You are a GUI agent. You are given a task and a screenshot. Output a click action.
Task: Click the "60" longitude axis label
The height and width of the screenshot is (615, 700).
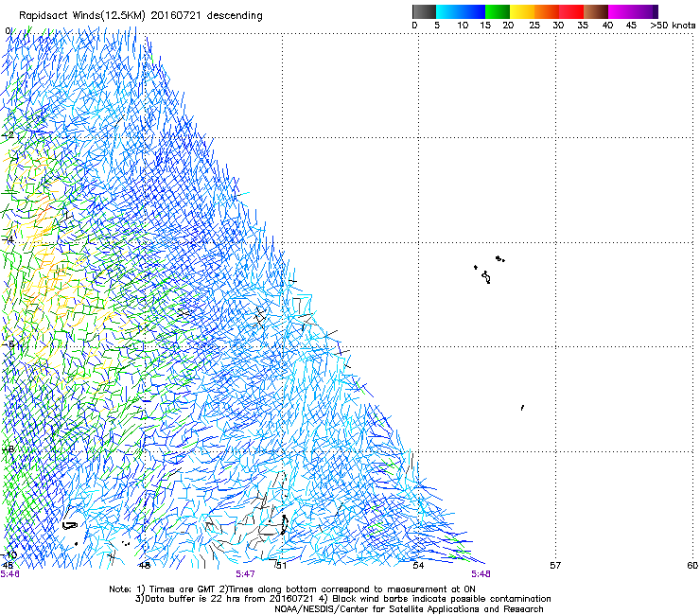(692, 566)
